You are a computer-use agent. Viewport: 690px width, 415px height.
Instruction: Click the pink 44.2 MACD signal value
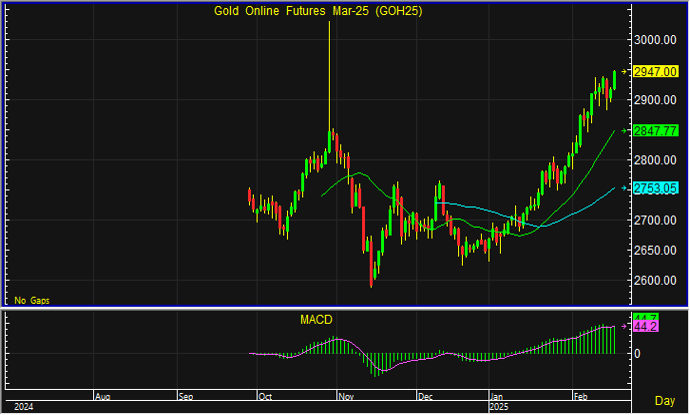pyautogui.click(x=646, y=327)
